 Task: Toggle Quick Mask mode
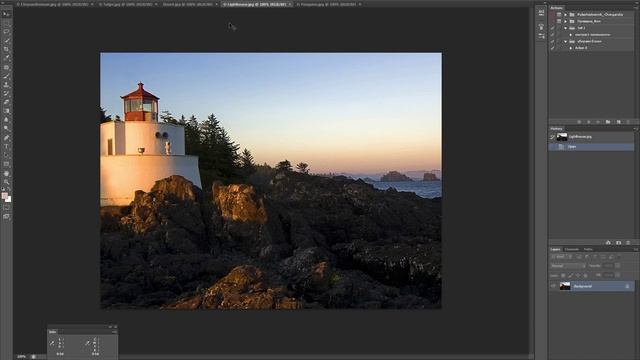point(6,207)
